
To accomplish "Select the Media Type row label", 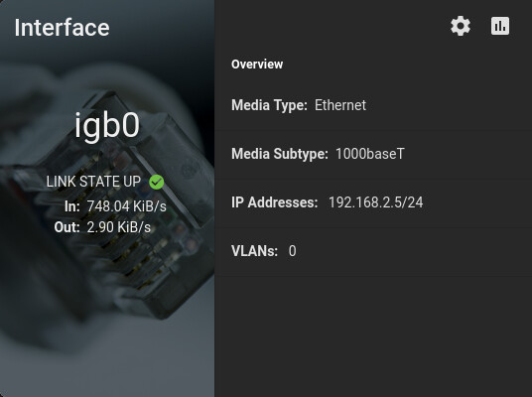I will coord(269,105).
